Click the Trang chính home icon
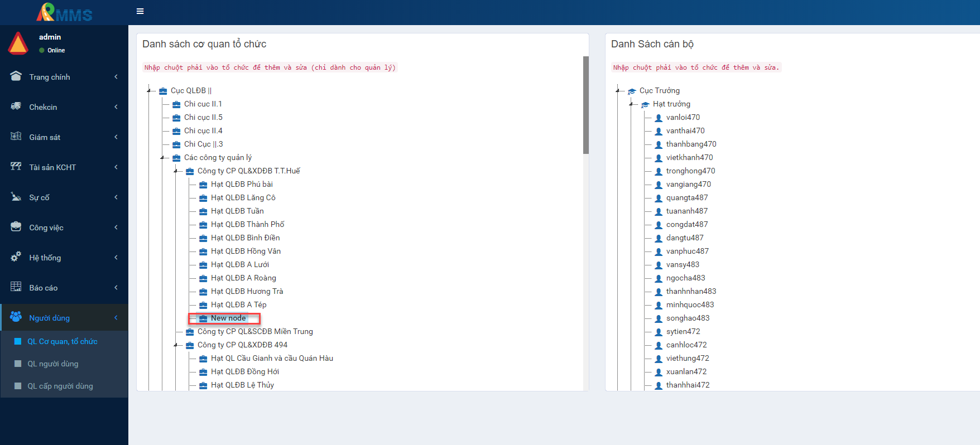980x445 pixels. click(16, 76)
